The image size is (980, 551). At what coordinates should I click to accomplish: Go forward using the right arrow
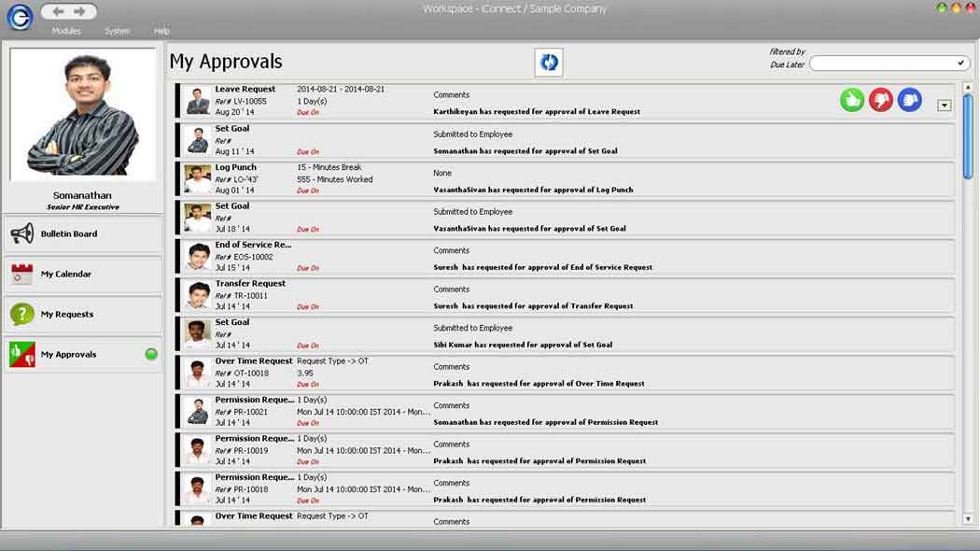point(80,12)
